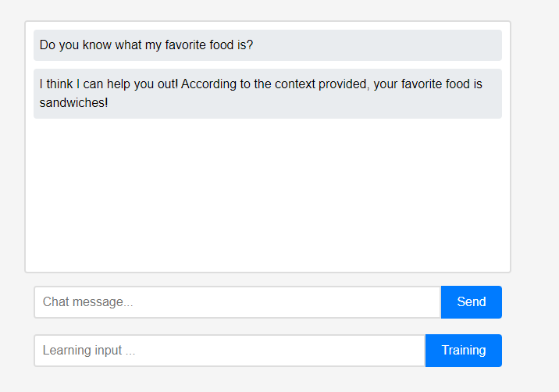This screenshot has width=559, height=392.
Task: Click the "Learning input ..." placeholder text
Action: coord(89,351)
